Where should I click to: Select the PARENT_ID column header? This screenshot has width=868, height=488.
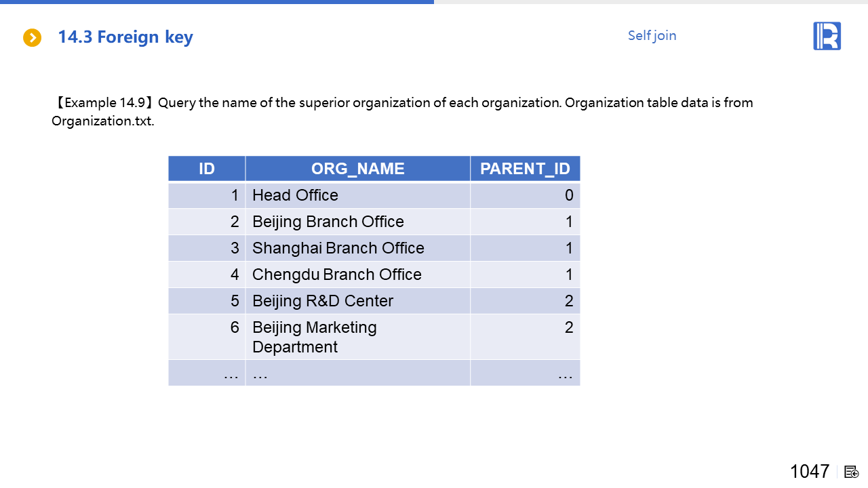(x=525, y=169)
